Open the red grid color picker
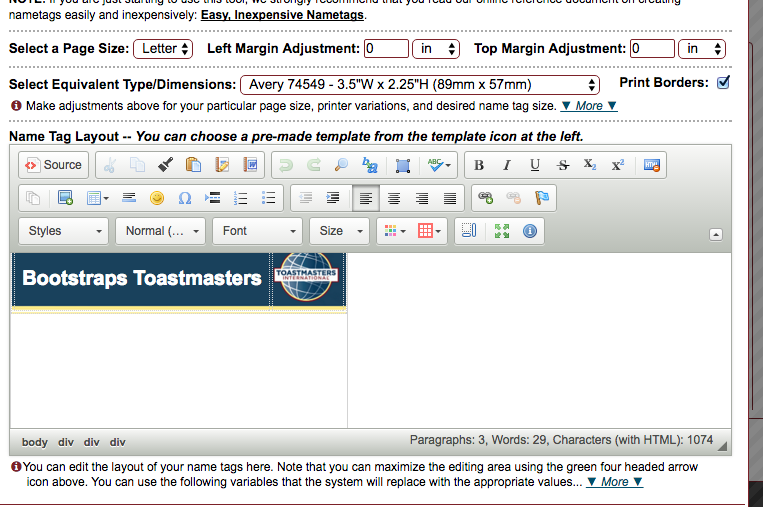Viewport: 763px width, 507px height. (429, 231)
